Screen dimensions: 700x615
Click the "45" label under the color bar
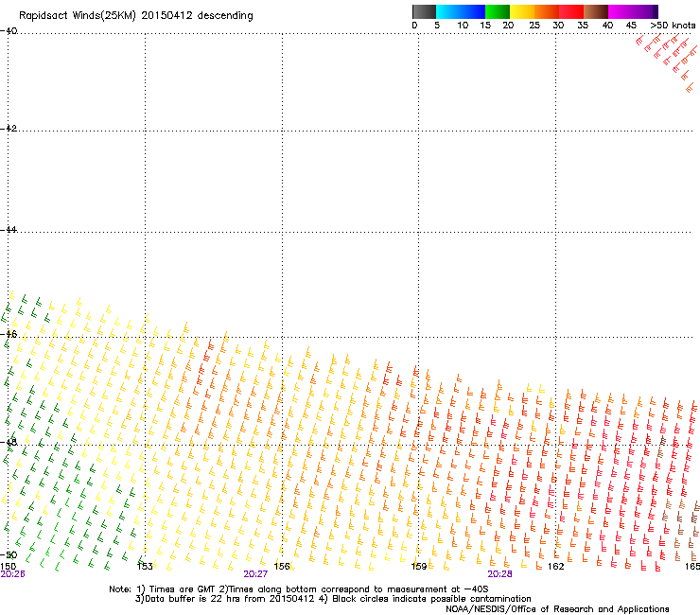click(631, 26)
